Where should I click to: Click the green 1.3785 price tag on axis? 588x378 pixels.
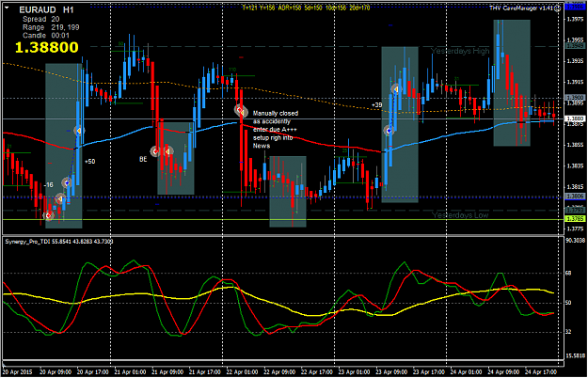point(575,219)
